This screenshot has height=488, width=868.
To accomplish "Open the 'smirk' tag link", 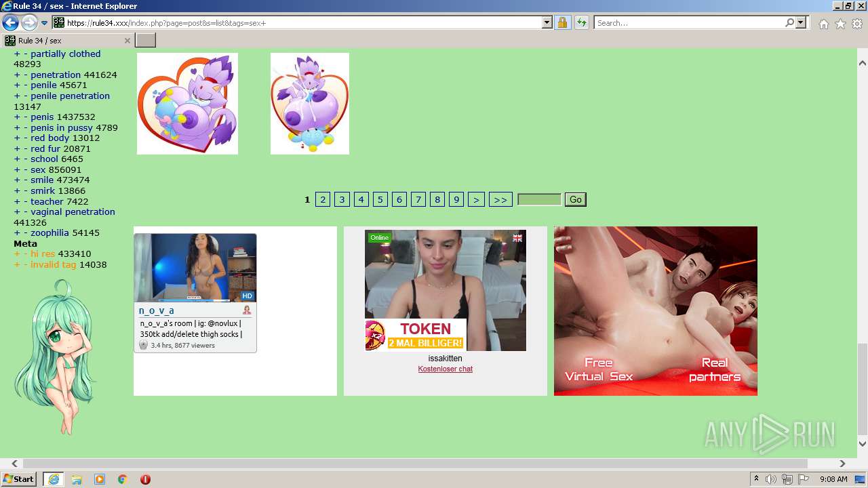I will pos(43,190).
